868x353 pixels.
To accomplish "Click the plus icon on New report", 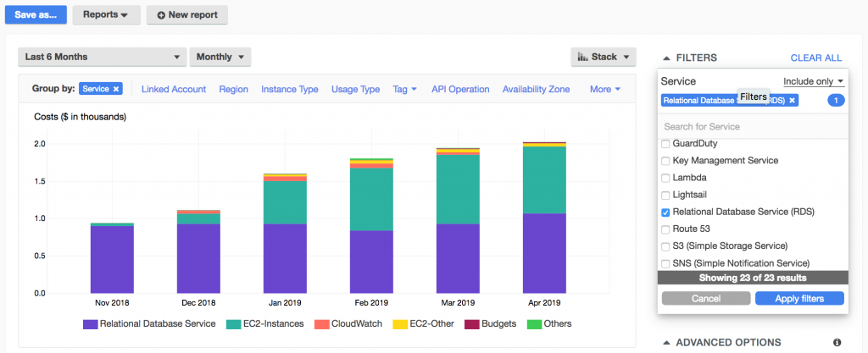I will pos(161,15).
